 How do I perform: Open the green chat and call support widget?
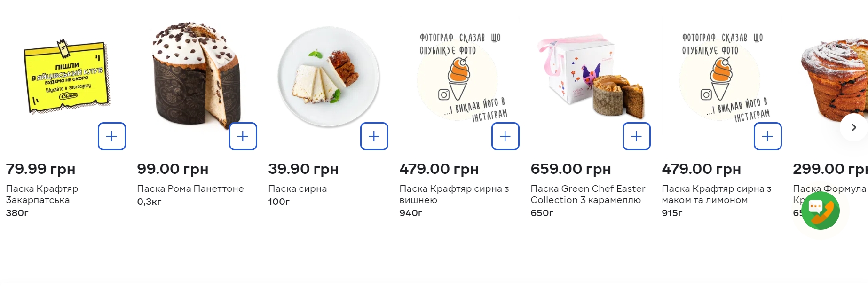pyautogui.click(x=821, y=210)
